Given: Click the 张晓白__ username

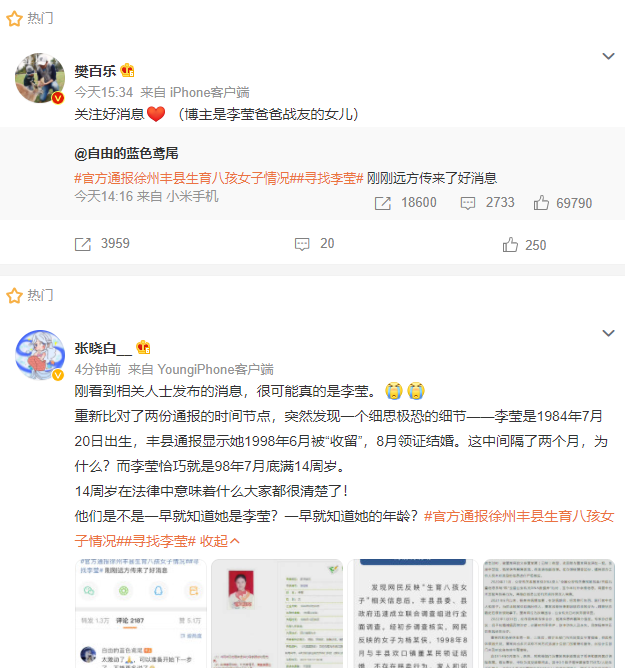Looking at the screenshot, I should point(103,348).
